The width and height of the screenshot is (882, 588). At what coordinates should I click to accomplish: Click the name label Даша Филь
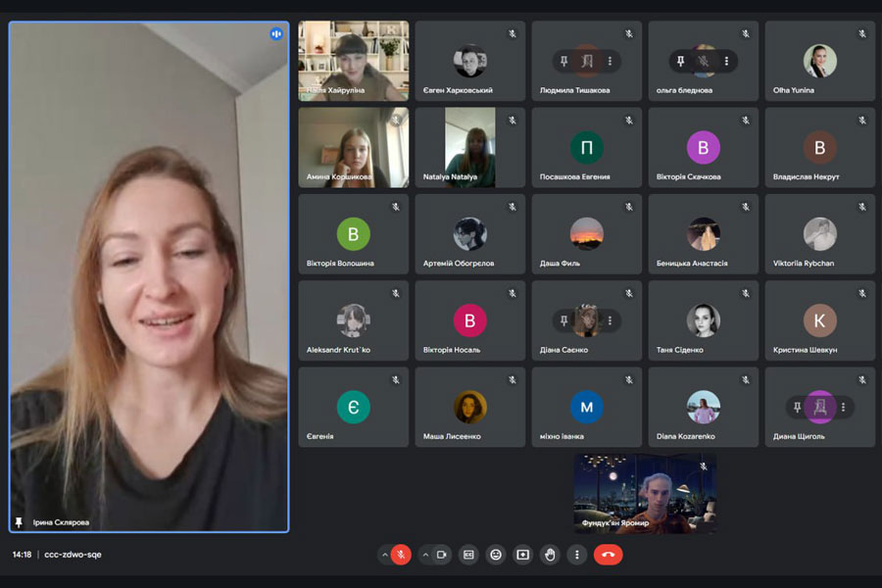[560, 263]
